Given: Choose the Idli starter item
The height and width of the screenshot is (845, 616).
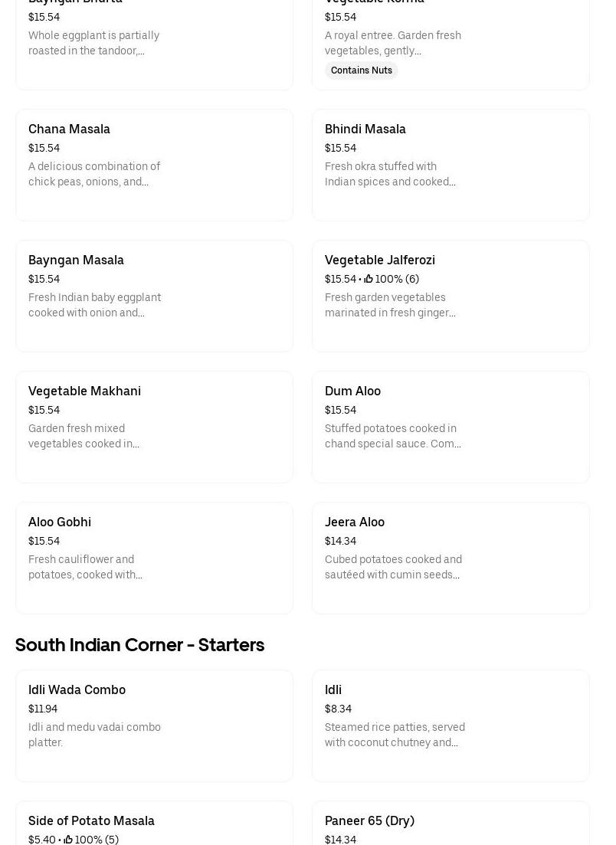Looking at the screenshot, I should point(451,725).
